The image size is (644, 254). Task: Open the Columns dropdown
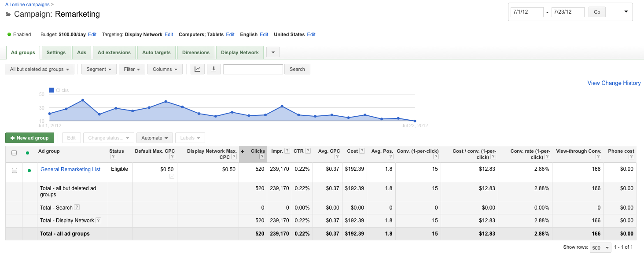165,69
